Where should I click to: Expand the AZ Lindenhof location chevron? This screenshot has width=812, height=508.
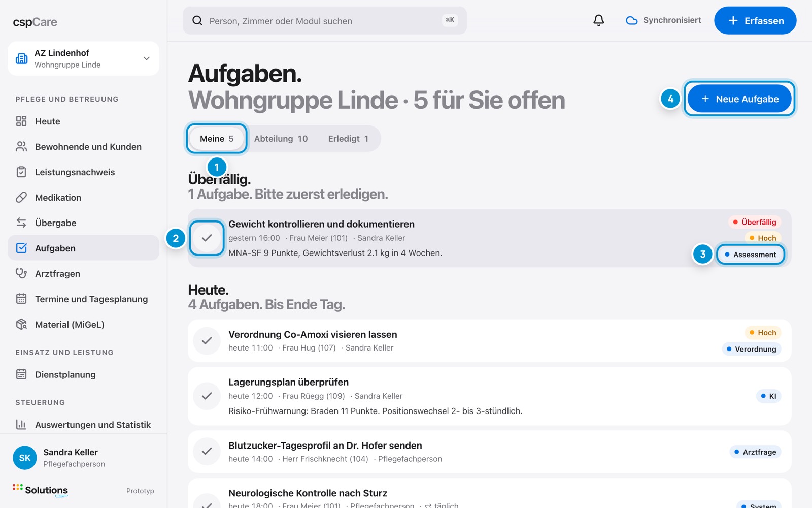pyautogui.click(x=147, y=58)
